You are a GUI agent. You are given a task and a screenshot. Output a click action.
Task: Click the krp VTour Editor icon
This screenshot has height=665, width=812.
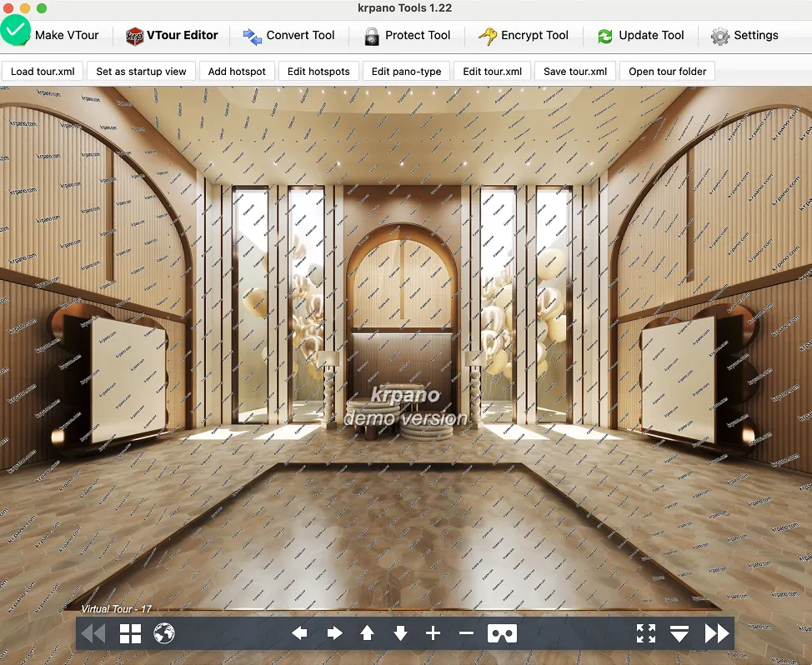click(x=135, y=36)
